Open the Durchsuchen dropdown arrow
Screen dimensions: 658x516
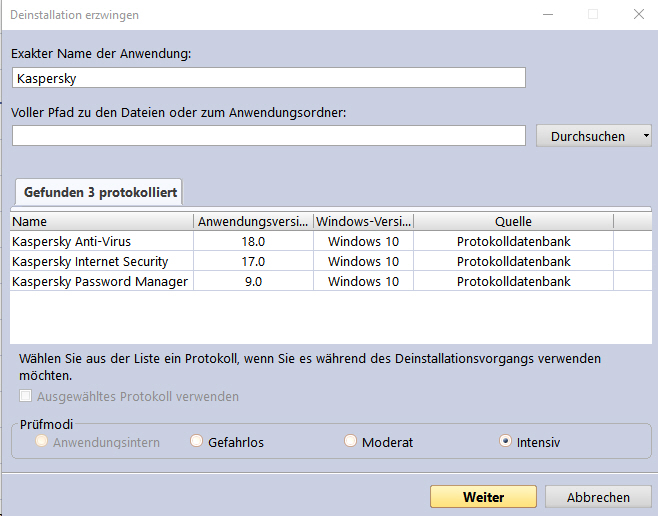646,136
